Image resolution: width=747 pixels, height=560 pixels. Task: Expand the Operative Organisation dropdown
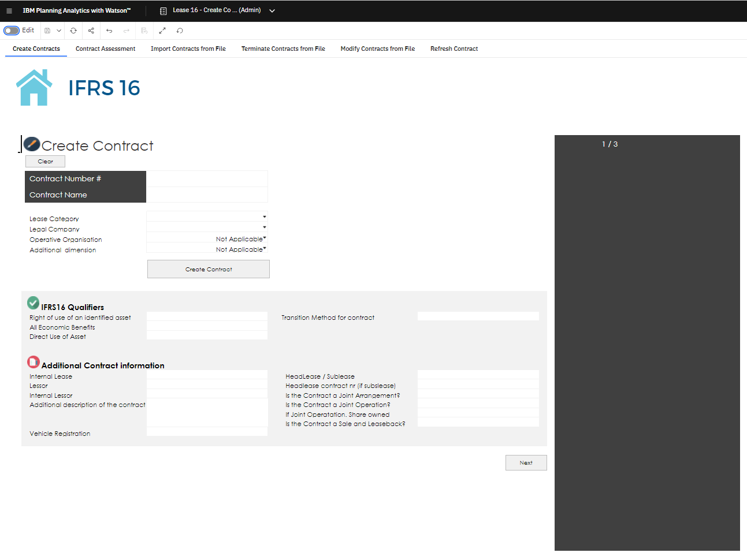coord(264,238)
